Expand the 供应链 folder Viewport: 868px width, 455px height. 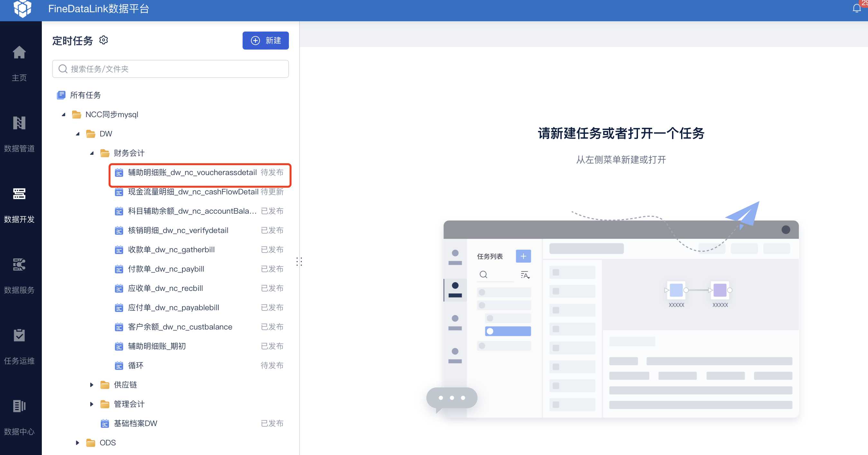[x=92, y=385]
